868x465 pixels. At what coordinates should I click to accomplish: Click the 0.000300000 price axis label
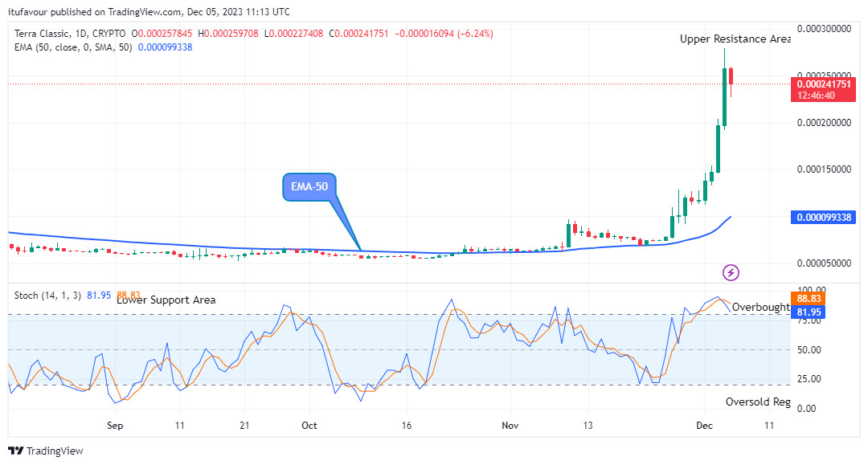click(824, 29)
